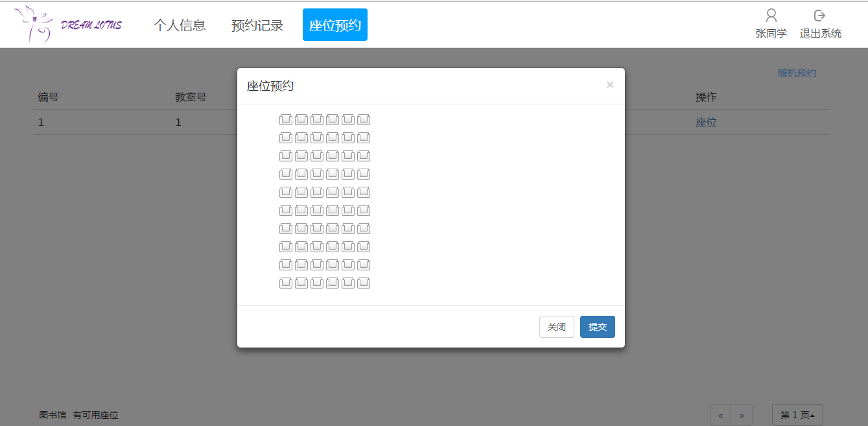This screenshot has width=868, height=426.
Task: Select seat in row 2, column 5
Action: (x=348, y=138)
